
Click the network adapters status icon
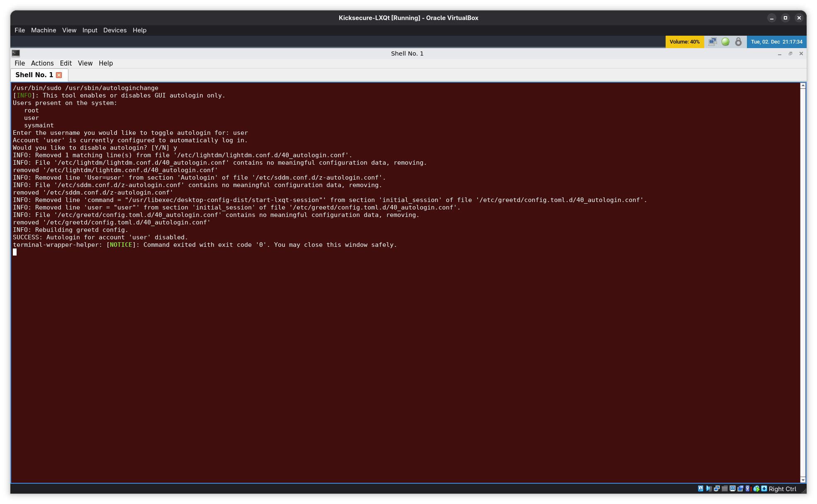[717, 489]
